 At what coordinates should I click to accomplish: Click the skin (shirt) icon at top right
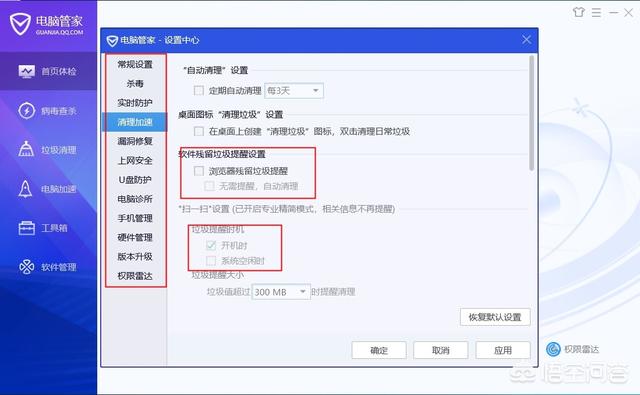click(x=578, y=12)
